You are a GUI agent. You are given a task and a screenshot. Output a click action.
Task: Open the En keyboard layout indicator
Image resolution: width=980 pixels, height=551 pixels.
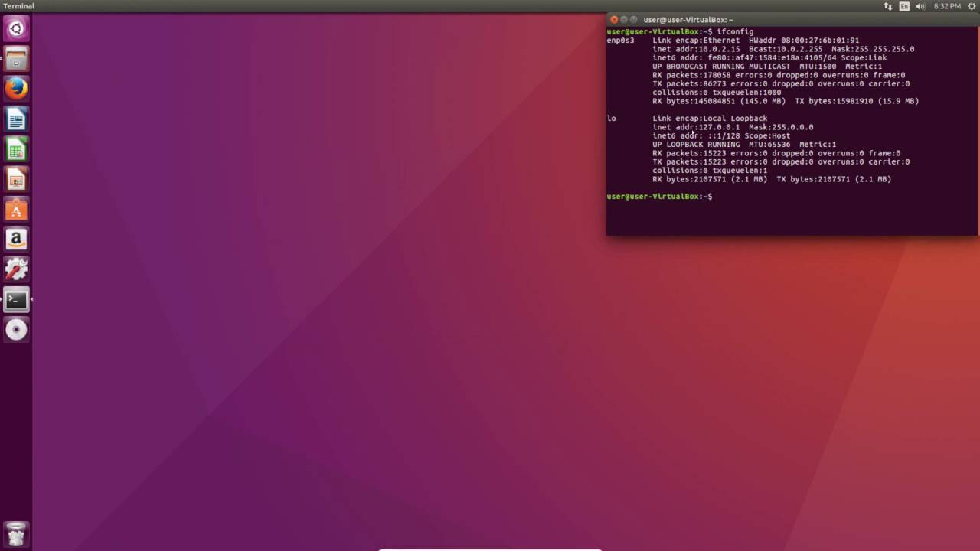tap(904, 6)
